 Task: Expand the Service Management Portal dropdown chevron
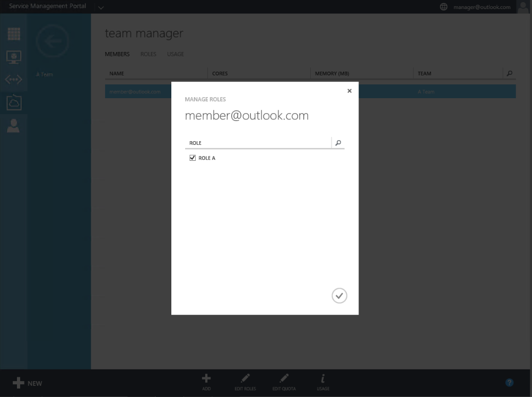101,7
